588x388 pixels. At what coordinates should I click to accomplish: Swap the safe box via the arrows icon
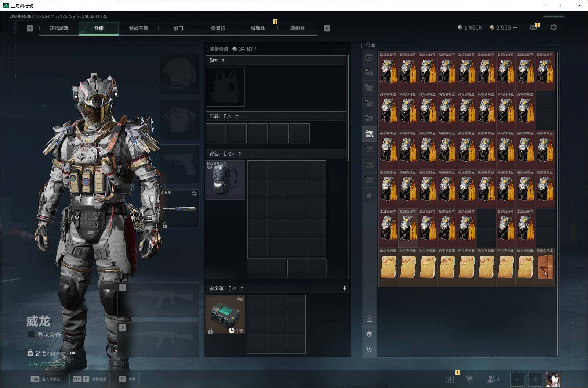click(x=240, y=299)
